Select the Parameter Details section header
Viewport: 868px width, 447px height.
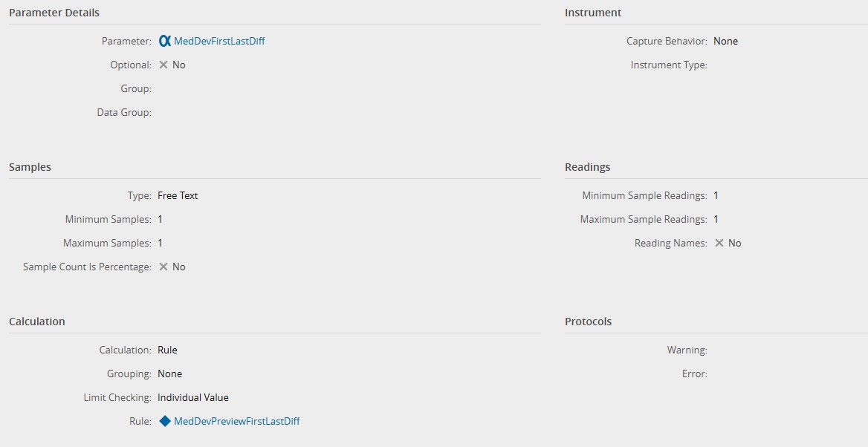[54, 13]
